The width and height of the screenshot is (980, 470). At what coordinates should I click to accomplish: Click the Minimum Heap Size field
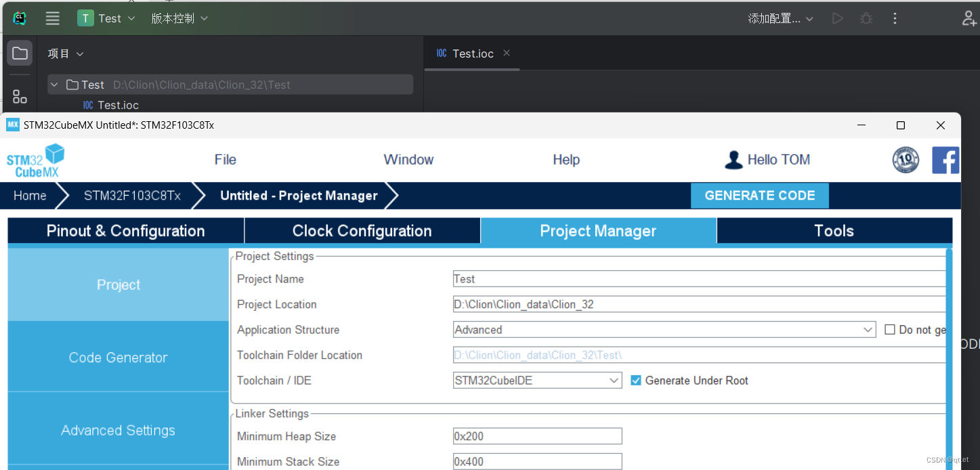point(537,436)
